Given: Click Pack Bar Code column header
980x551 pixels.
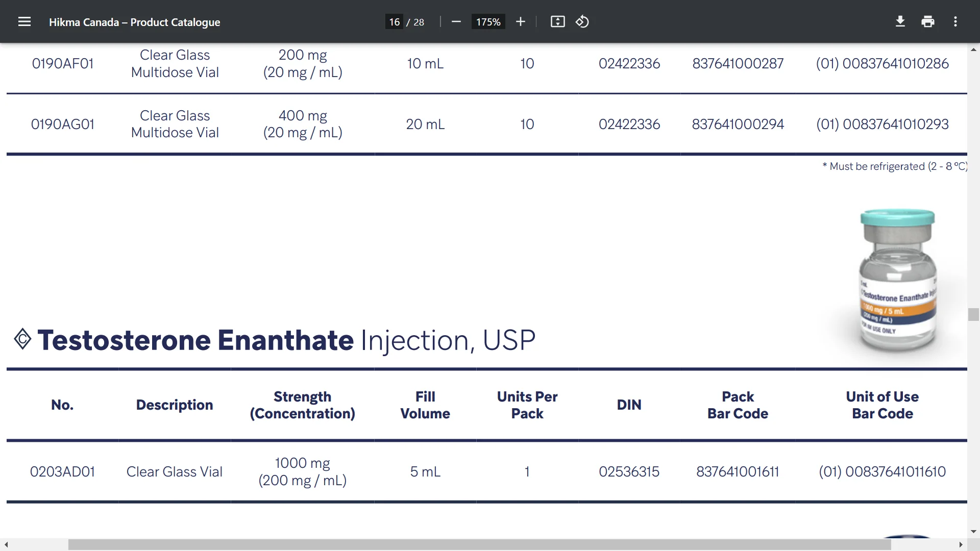Looking at the screenshot, I should pyautogui.click(x=738, y=405).
